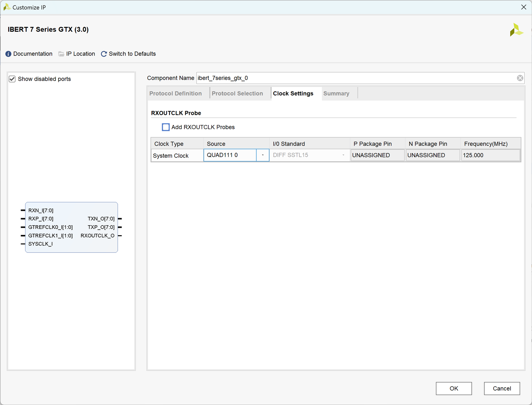Click the Xilinx logo in the header
This screenshot has height=405, width=532.
coord(516,30)
